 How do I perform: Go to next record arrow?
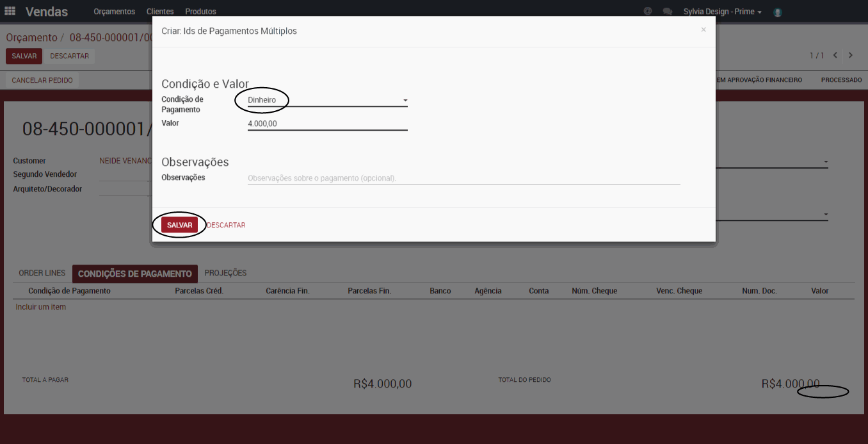click(x=851, y=55)
